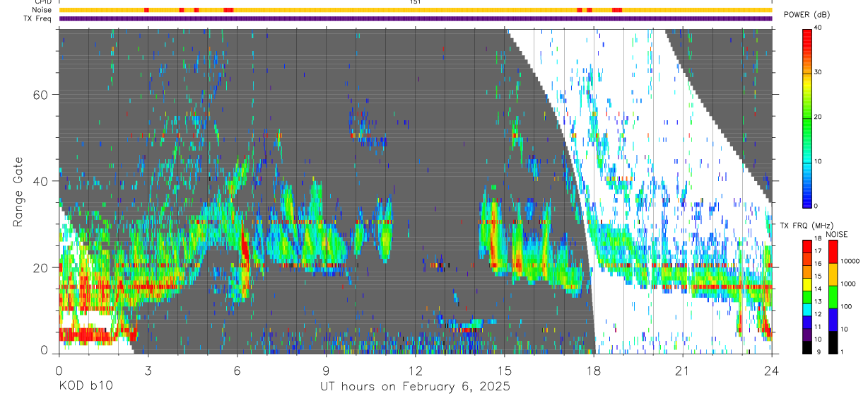Click the purple TX Freq strip above plot
868x401 pixels.
(416, 18)
